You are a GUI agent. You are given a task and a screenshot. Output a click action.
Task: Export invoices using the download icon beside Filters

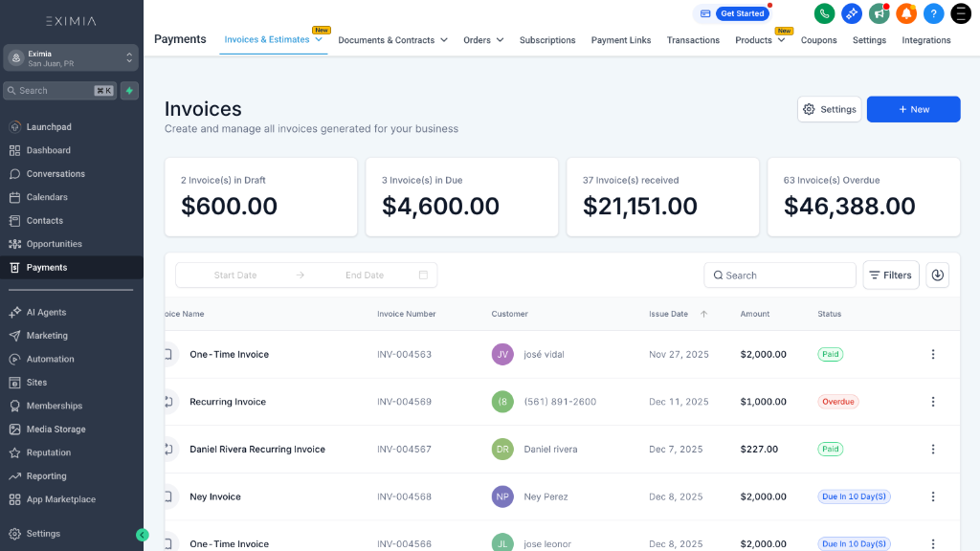[937, 275]
